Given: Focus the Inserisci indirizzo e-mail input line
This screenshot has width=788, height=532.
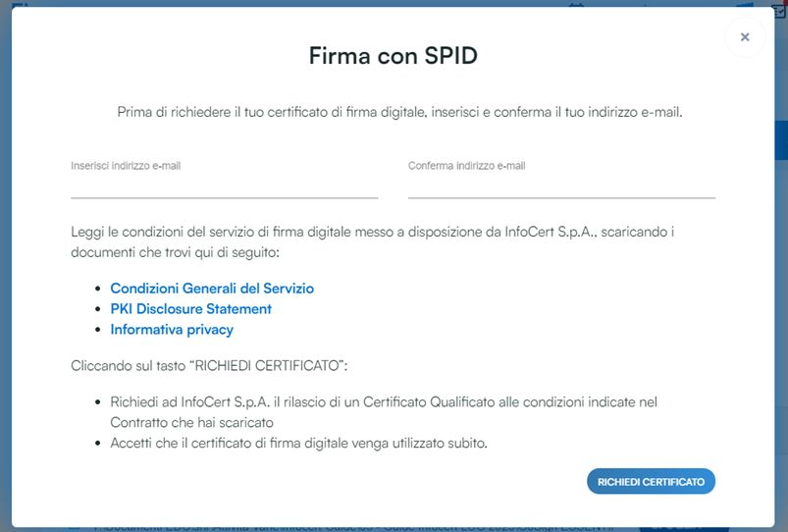Looking at the screenshot, I should 224,186.
